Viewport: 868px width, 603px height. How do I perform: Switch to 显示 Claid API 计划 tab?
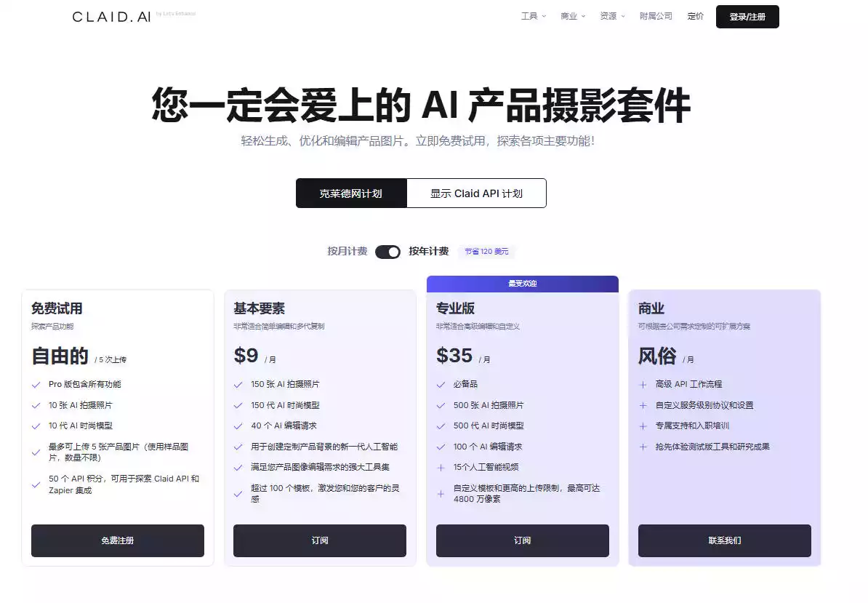tap(477, 193)
